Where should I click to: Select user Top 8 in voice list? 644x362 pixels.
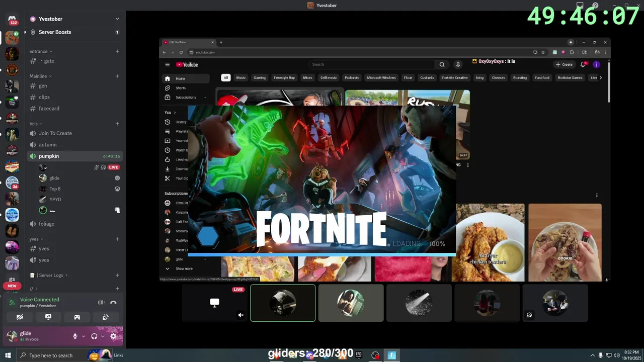(79, 189)
